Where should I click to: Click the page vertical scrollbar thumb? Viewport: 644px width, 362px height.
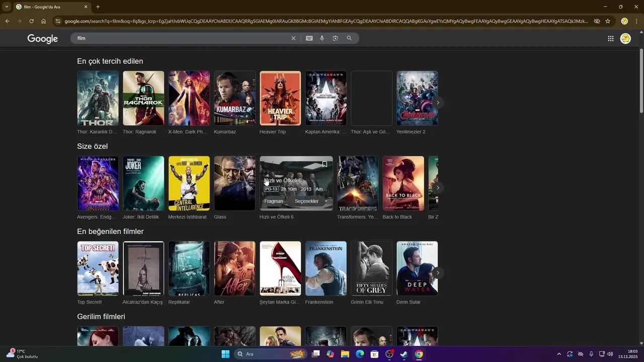click(641, 80)
